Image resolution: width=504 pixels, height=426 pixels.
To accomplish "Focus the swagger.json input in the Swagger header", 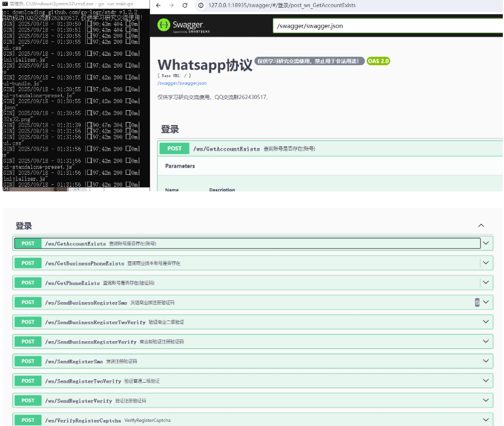I will (385, 26).
